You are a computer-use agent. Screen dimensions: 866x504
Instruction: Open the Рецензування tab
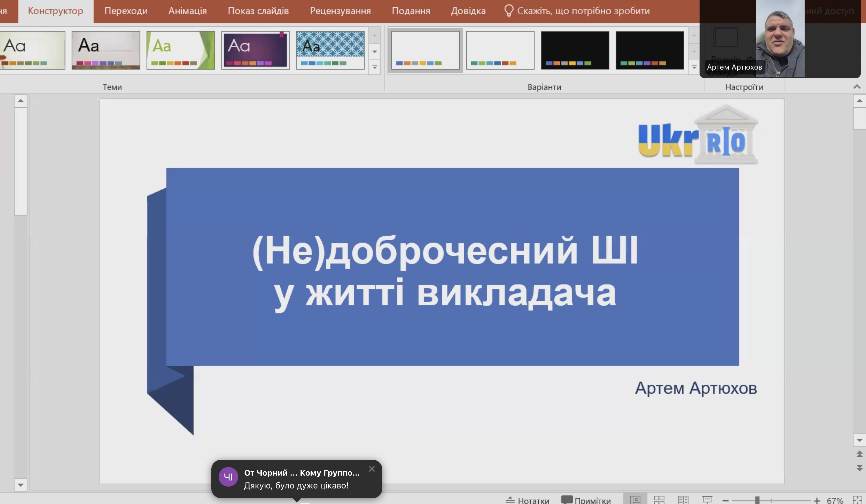(x=340, y=11)
